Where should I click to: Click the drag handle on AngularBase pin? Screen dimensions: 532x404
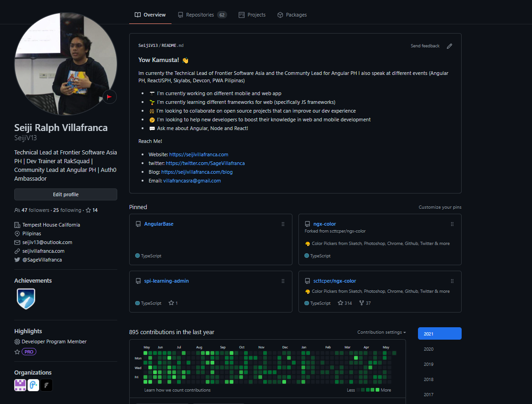click(283, 224)
